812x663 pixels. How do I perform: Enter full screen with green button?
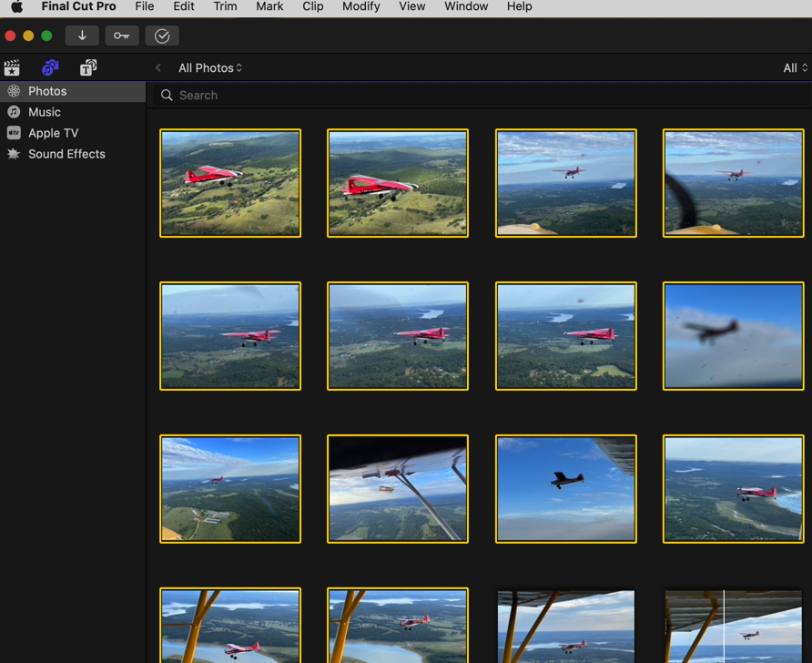pyautogui.click(x=46, y=36)
